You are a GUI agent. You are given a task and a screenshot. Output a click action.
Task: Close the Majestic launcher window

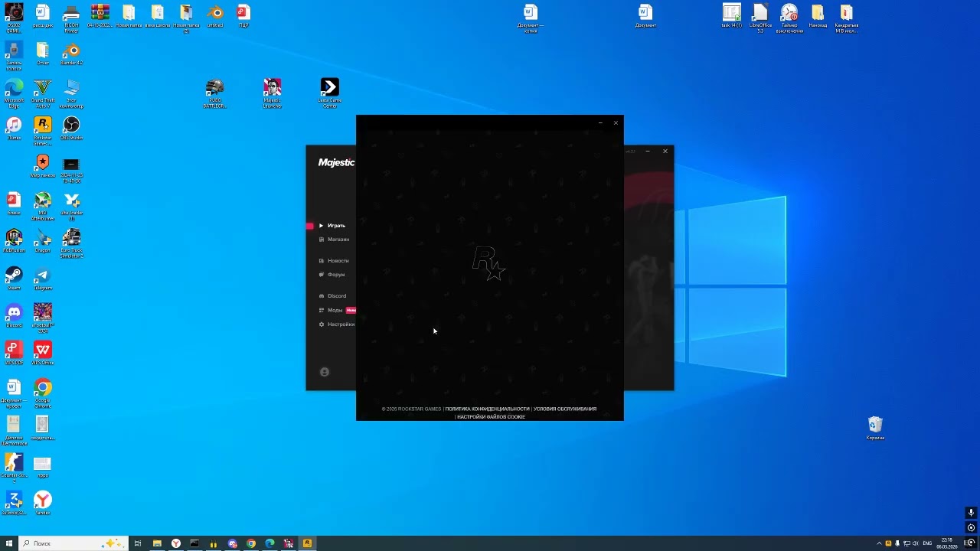(x=665, y=151)
